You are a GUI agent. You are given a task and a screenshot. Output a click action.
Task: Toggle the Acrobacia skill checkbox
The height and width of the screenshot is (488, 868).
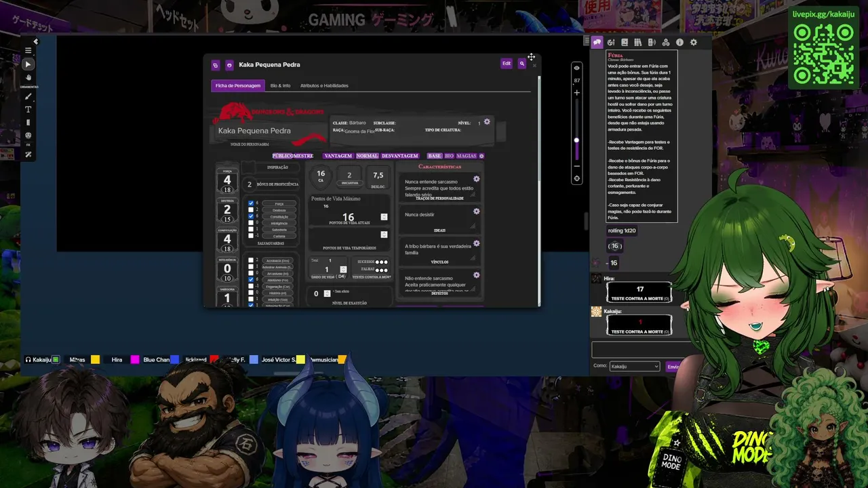(251, 260)
